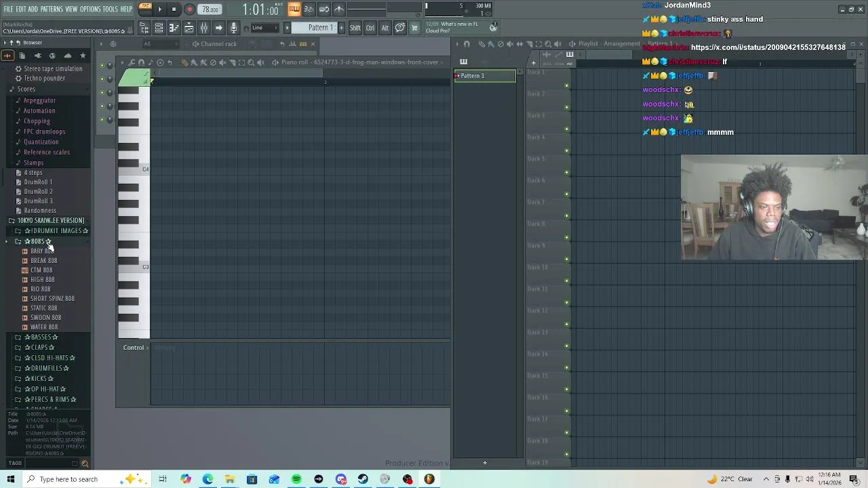Click the Browser search magnifier icon

(x=85, y=464)
